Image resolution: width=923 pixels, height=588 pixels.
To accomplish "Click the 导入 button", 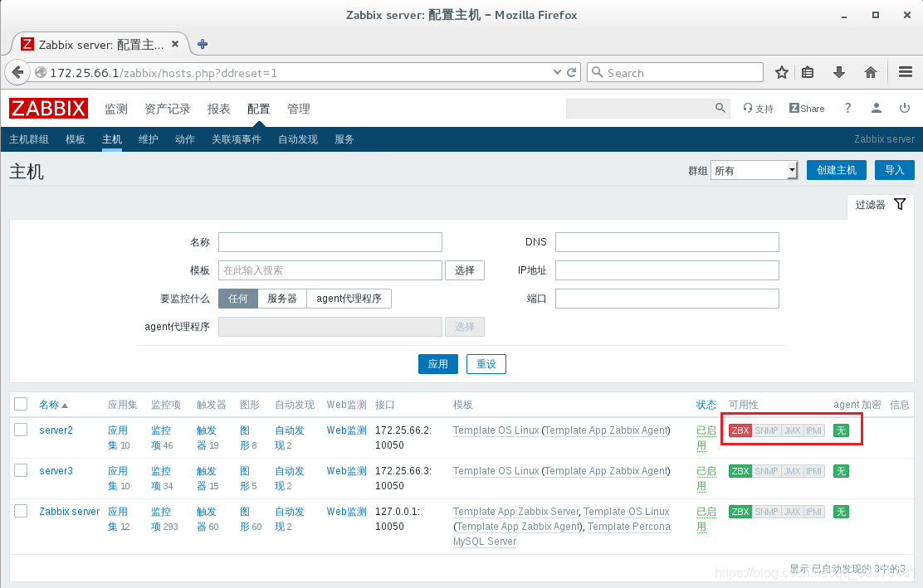I will (x=895, y=170).
